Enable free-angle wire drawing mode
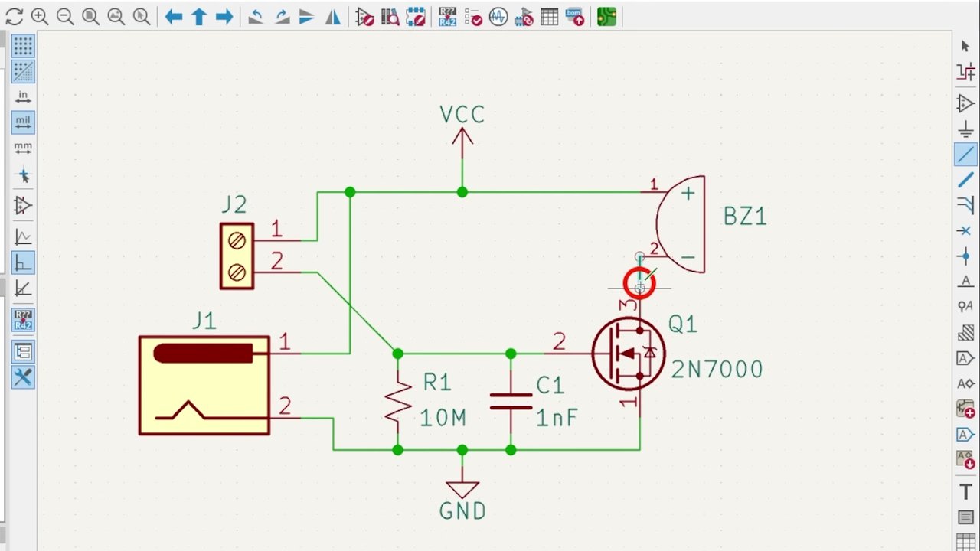The width and height of the screenshot is (980, 551). point(23,237)
